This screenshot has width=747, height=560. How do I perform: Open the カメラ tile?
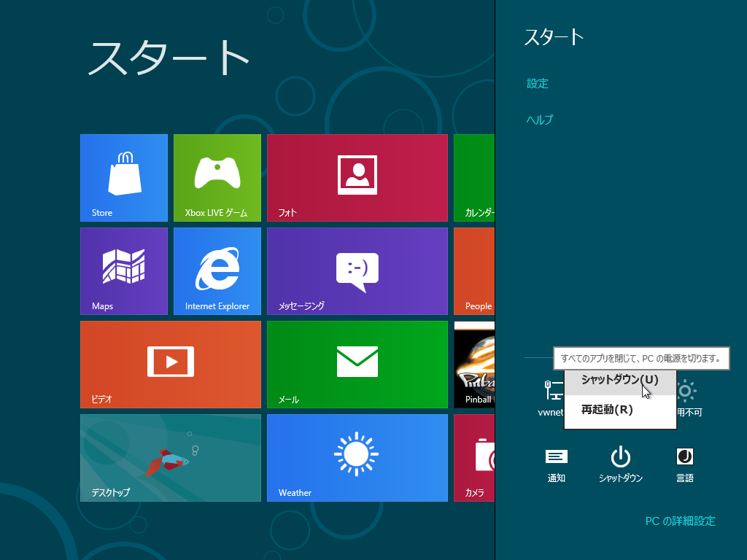[474, 458]
